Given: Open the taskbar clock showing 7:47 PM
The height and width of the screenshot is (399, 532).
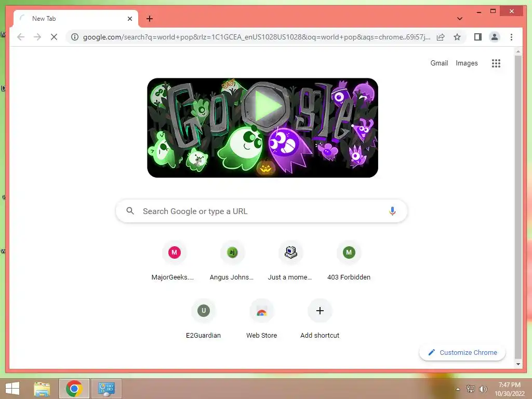Looking at the screenshot, I should [509, 389].
